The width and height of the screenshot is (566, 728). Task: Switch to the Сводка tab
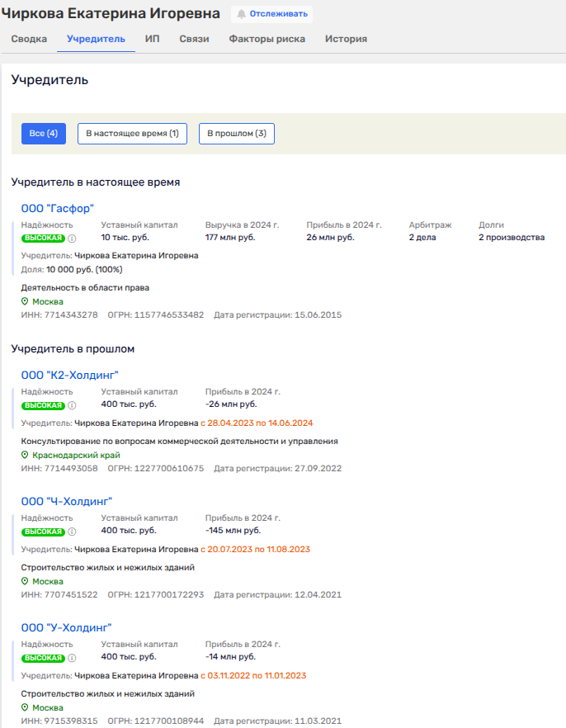pyautogui.click(x=29, y=39)
